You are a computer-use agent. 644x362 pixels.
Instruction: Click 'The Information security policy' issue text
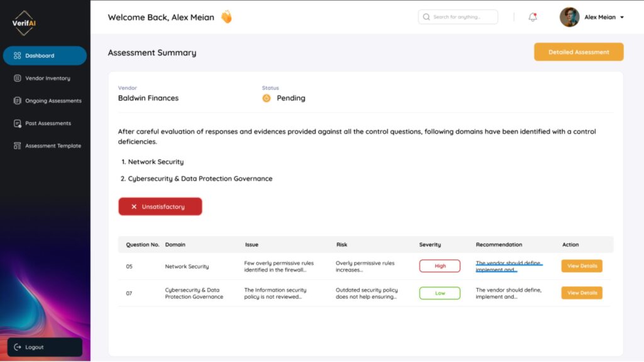tap(275, 293)
